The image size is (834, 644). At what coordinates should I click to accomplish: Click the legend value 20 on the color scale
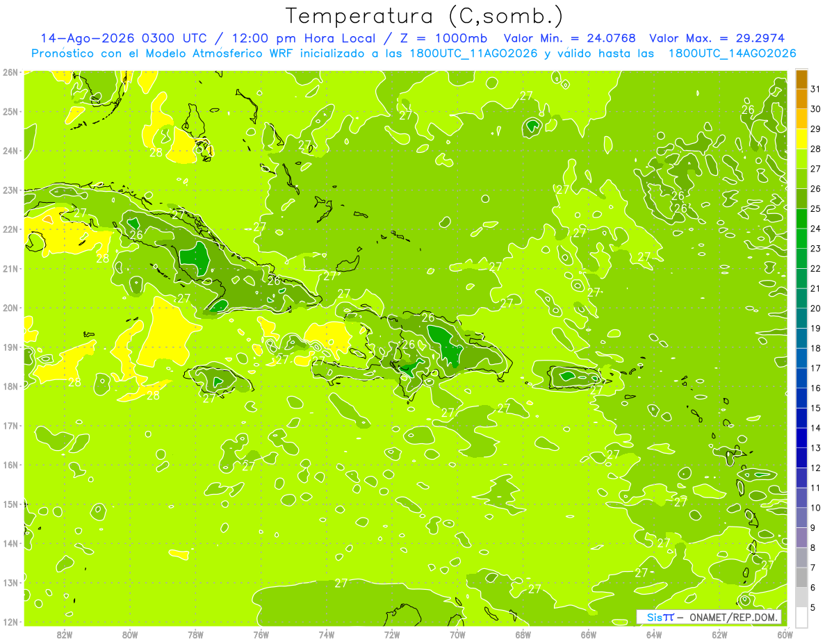816,308
